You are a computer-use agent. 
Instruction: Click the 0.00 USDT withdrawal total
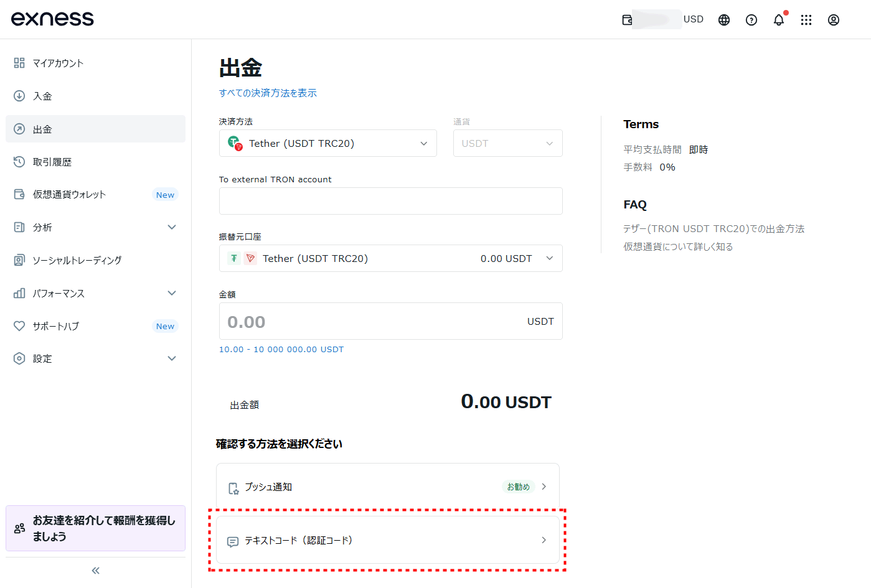pos(506,402)
